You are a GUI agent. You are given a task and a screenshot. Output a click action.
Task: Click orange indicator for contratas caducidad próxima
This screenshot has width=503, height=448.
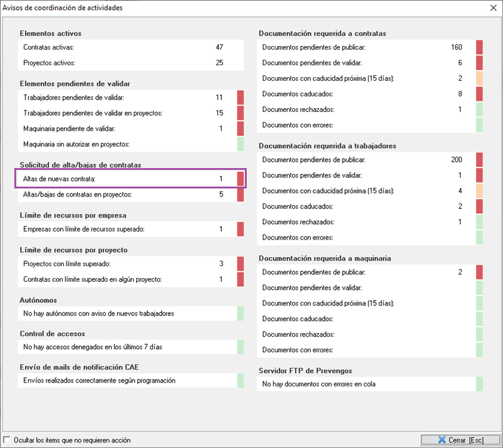[x=479, y=78]
